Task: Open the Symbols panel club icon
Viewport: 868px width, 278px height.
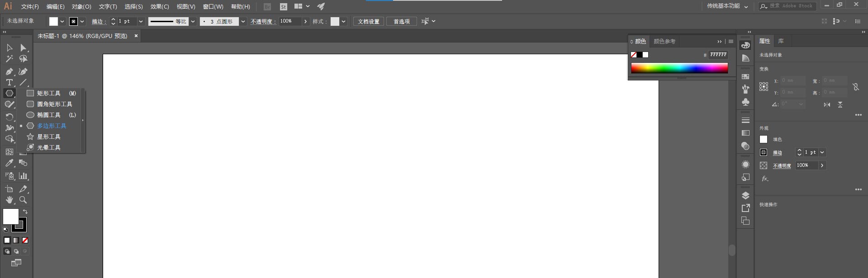Action: pos(745,102)
